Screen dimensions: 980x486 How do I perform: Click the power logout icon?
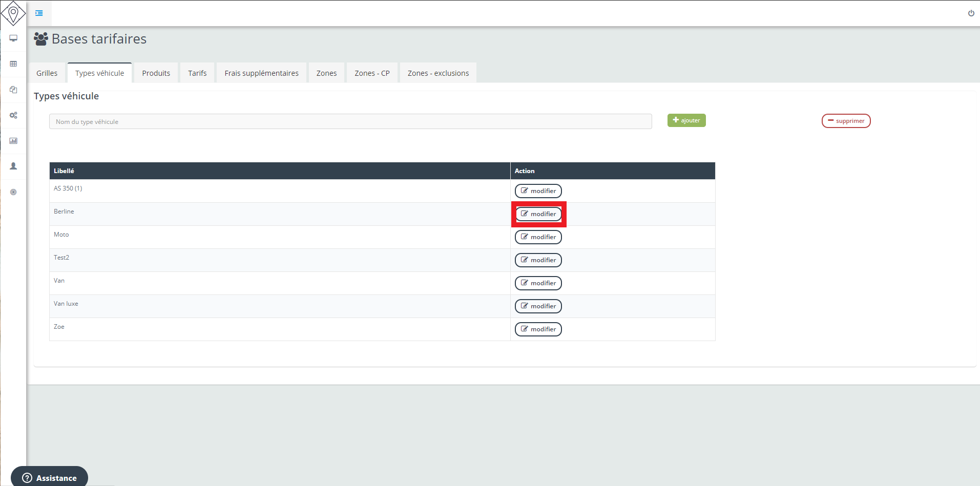[971, 13]
